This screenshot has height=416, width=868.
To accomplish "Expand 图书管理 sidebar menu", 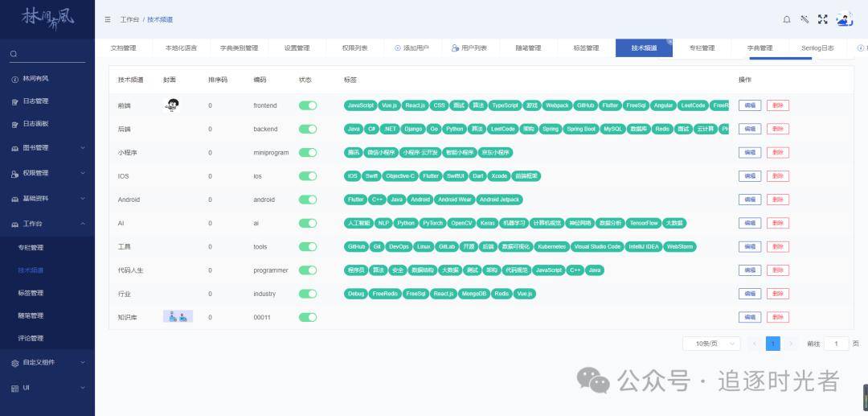I will (47, 148).
